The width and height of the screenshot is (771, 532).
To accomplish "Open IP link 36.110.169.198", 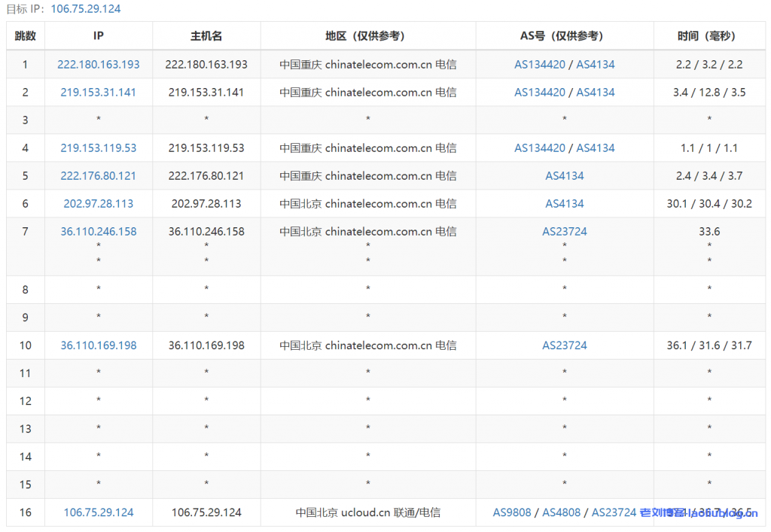I will [99, 345].
